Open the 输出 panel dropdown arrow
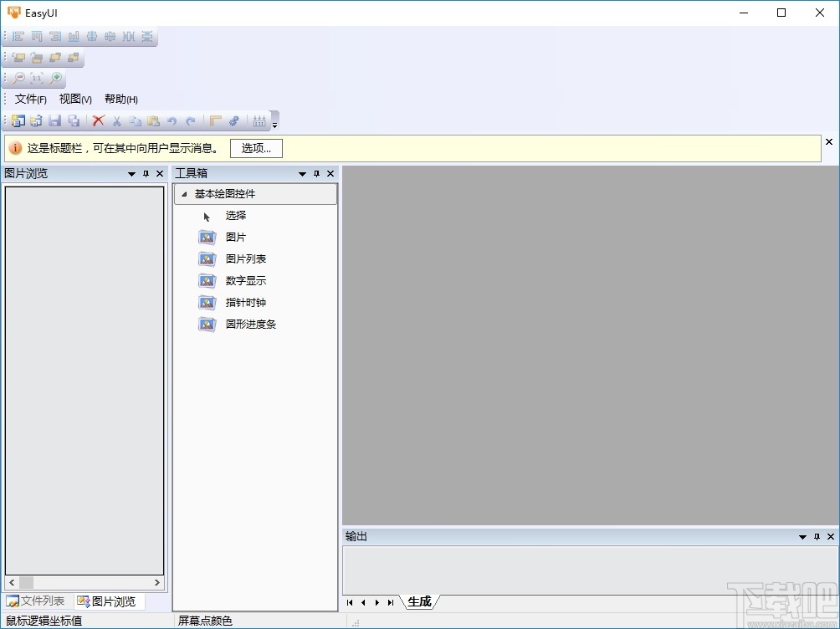This screenshot has height=629, width=840. click(x=802, y=536)
